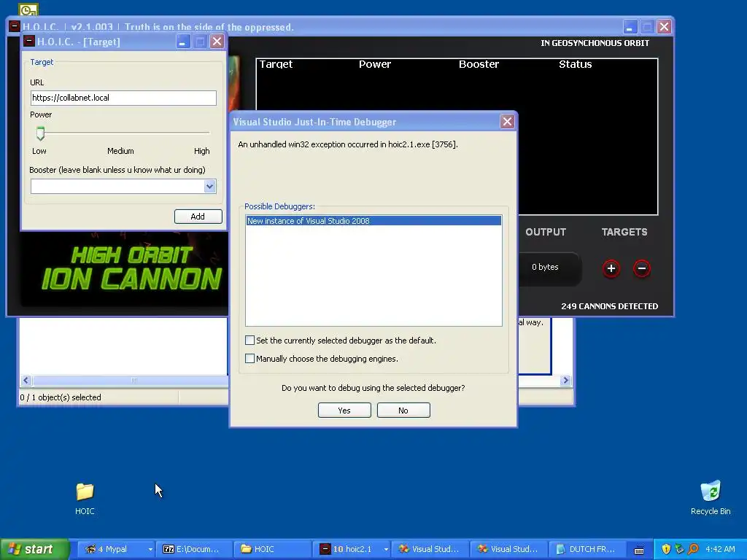Viewport: 747px width, 560px height.
Task: Click the magnifier search tray icon
Action: 693,549
